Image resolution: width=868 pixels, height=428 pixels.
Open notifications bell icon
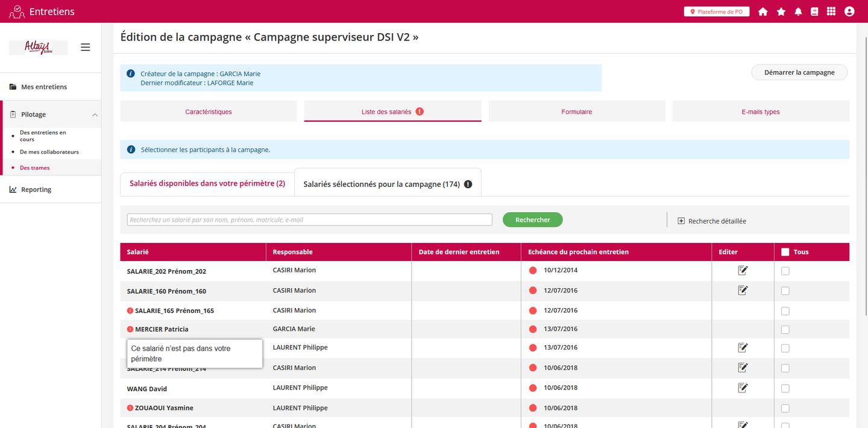798,11
